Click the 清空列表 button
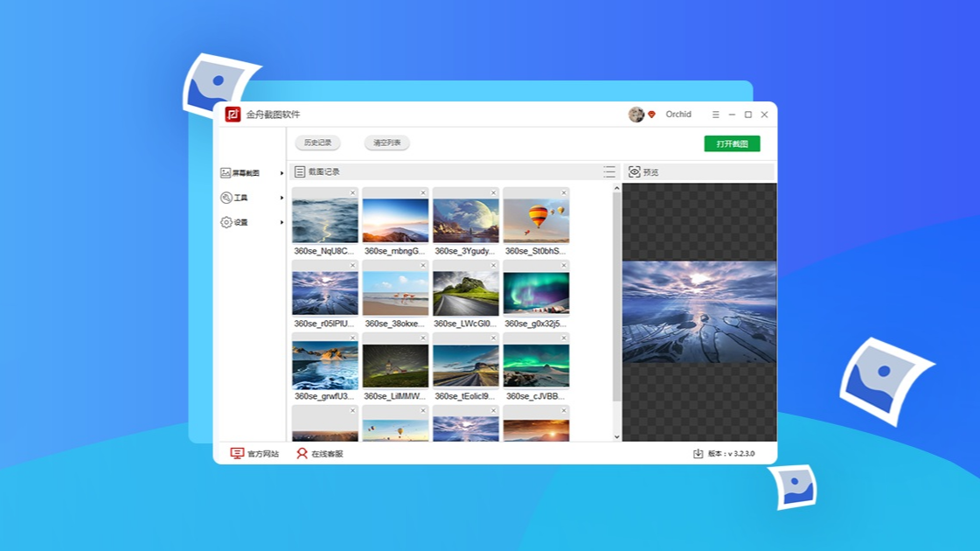Image resolution: width=980 pixels, height=551 pixels. point(387,143)
